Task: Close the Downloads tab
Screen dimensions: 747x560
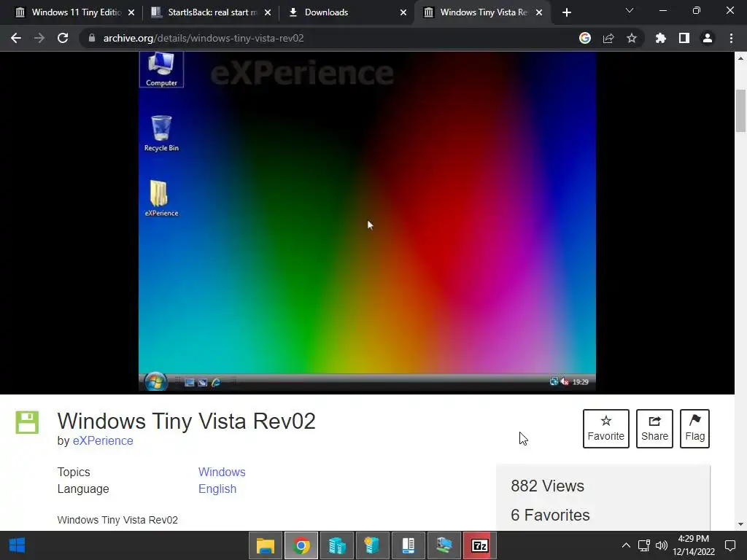Action: click(x=403, y=12)
